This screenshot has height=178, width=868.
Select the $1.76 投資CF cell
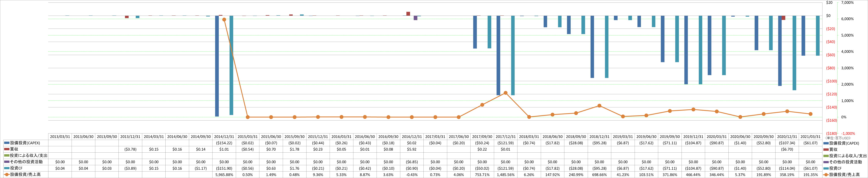pyautogui.click(x=295, y=168)
